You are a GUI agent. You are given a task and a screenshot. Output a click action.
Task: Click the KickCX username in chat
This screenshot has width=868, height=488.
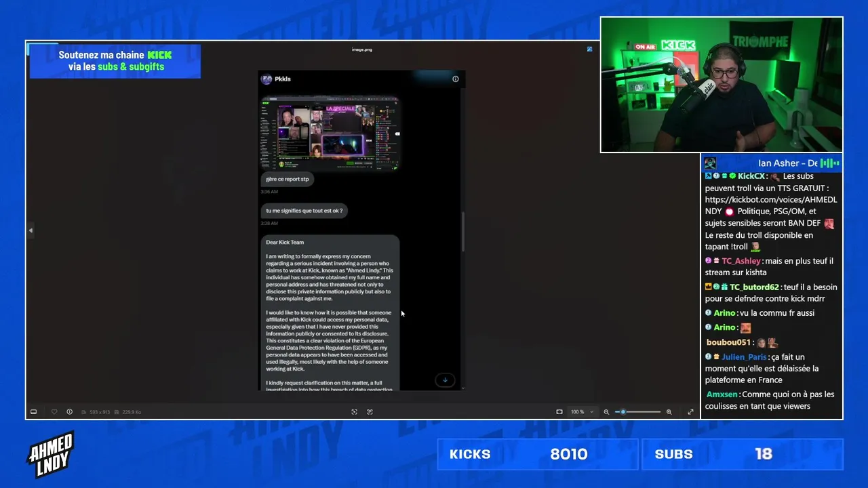coord(751,176)
